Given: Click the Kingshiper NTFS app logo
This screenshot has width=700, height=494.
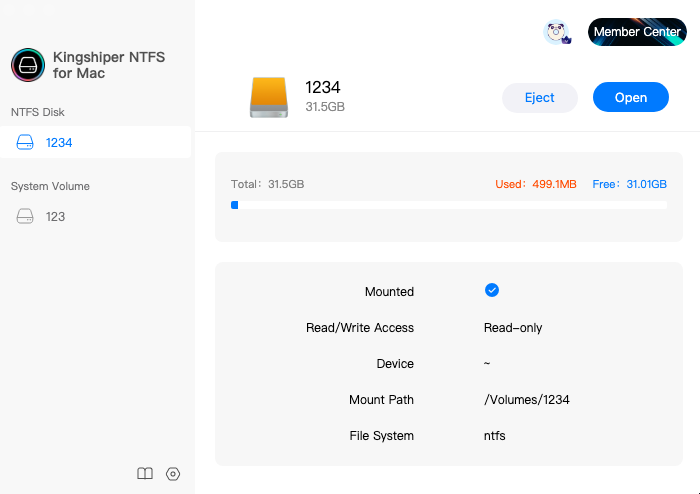Looking at the screenshot, I should pyautogui.click(x=28, y=65).
